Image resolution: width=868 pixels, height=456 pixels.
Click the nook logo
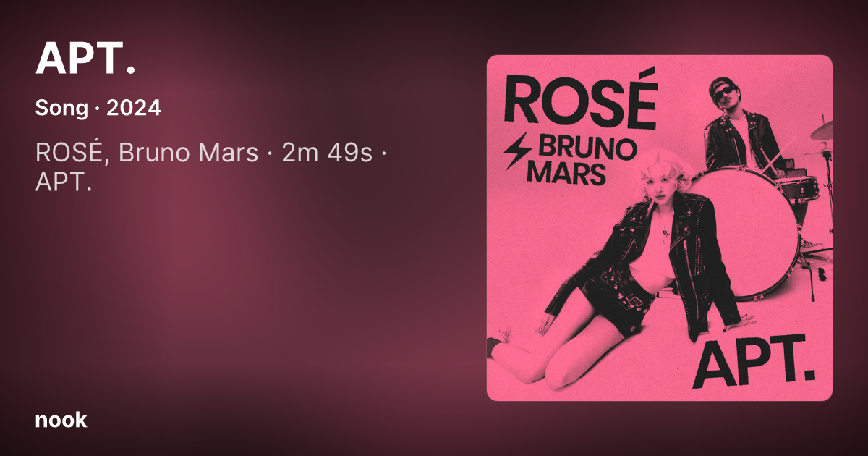[x=61, y=420]
